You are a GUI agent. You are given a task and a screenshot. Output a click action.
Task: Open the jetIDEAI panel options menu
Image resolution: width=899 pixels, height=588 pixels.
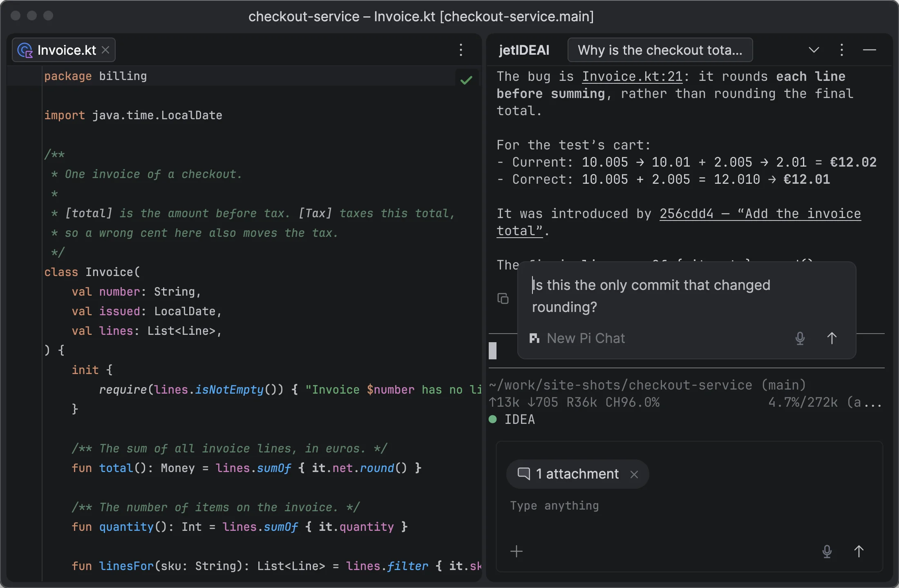coord(841,50)
